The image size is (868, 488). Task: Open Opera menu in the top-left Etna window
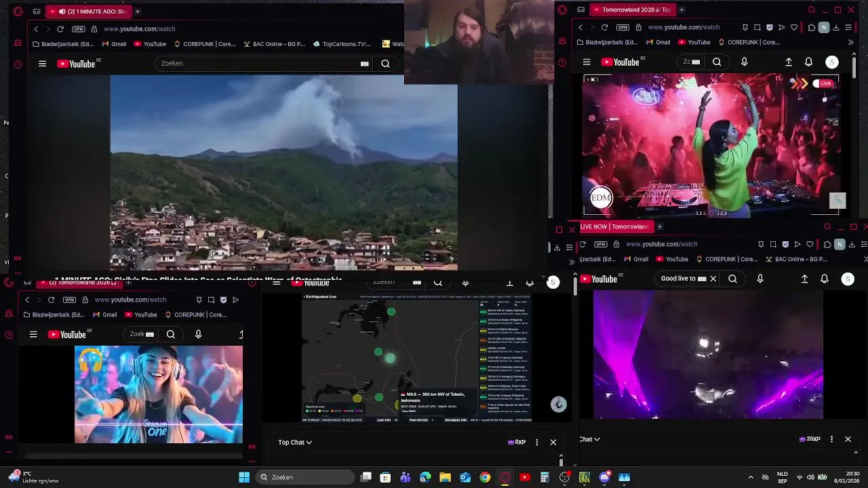tap(18, 12)
